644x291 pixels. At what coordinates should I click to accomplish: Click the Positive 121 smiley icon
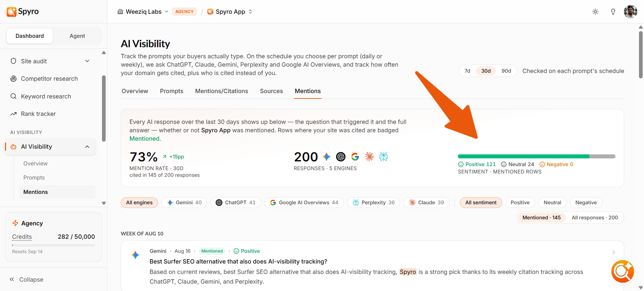[461, 164]
